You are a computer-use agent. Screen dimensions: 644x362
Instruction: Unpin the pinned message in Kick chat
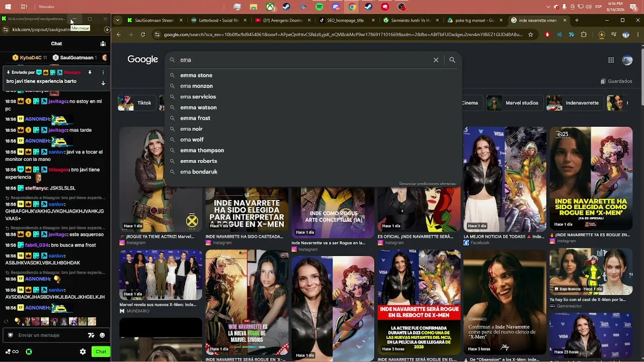tap(90, 72)
